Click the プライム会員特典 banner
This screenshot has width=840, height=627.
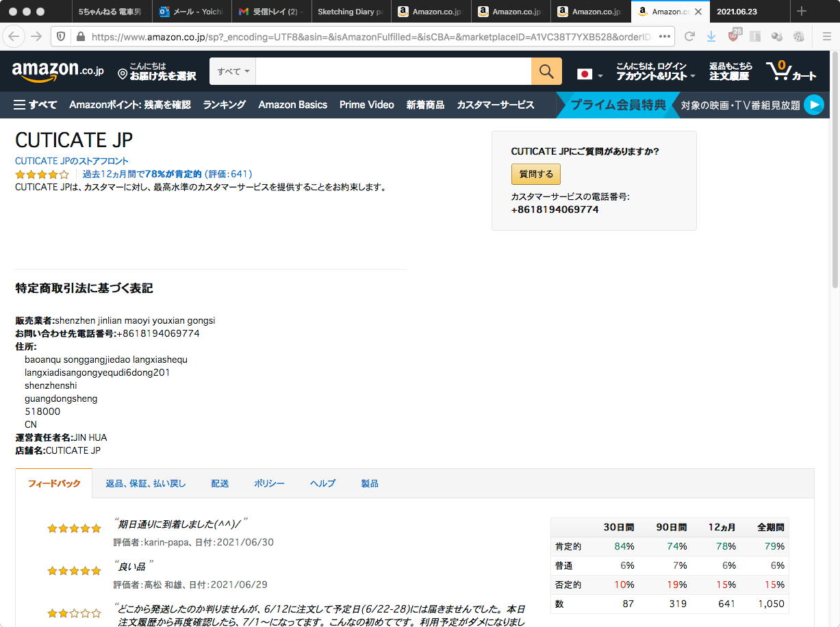coord(618,105)
